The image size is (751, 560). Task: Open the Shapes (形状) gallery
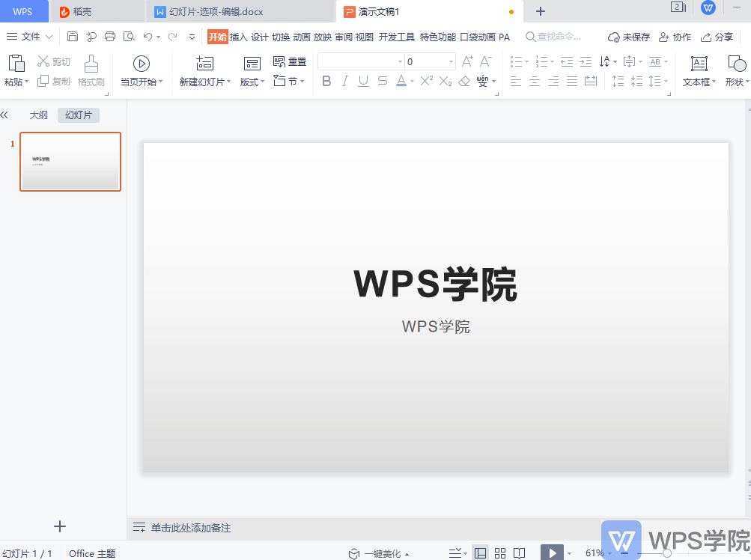tap(737, 70)
